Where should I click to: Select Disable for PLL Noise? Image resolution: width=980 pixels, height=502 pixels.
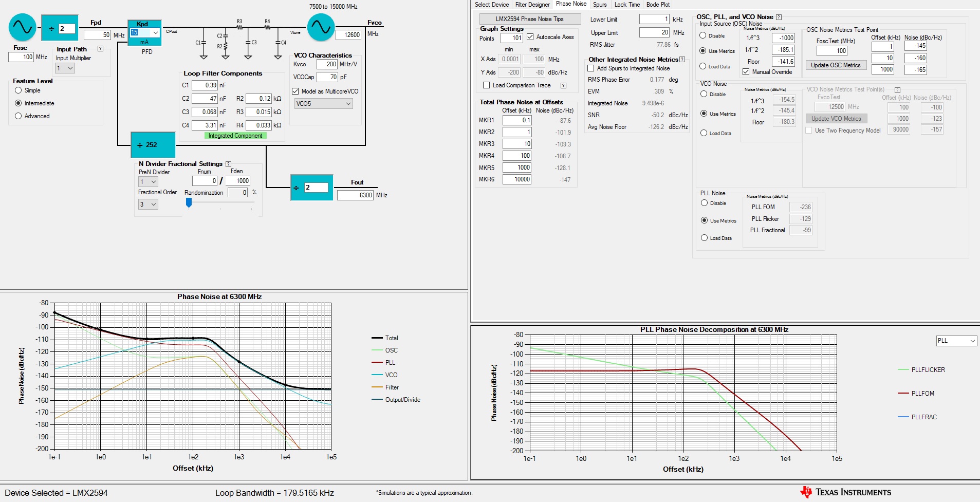705,203
